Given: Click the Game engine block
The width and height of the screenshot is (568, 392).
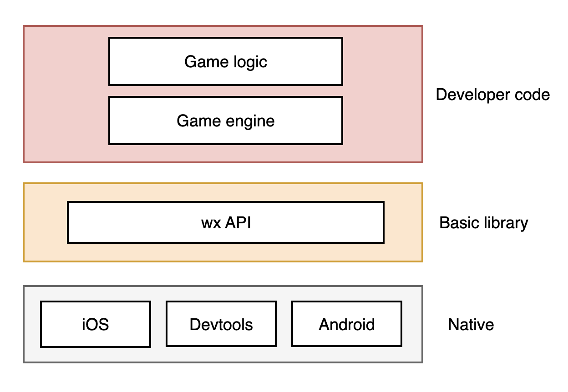Looking at the screenshot, I should click(x=225, y=121).
